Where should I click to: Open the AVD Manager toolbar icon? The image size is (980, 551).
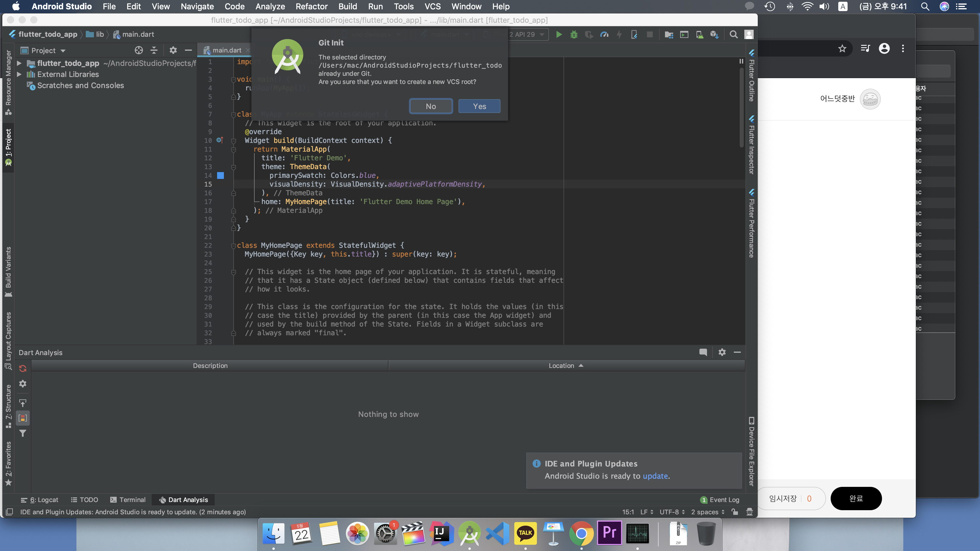(699, 35)
